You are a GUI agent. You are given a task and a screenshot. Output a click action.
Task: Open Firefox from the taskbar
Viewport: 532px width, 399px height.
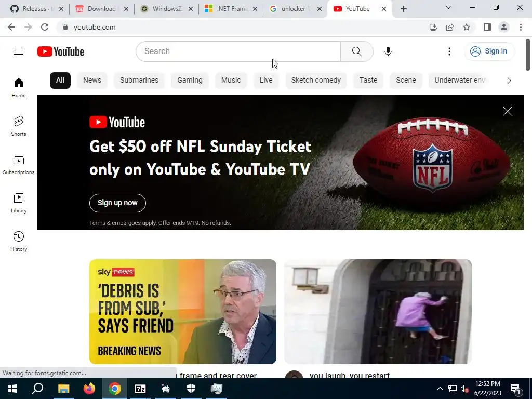click(x=89, y=389)
